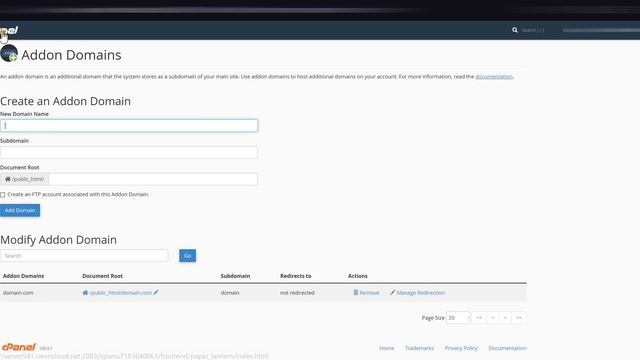Viewport: 640px width, 360px height.
Task: Sort by the Subdomain column header
Action: 235,276
